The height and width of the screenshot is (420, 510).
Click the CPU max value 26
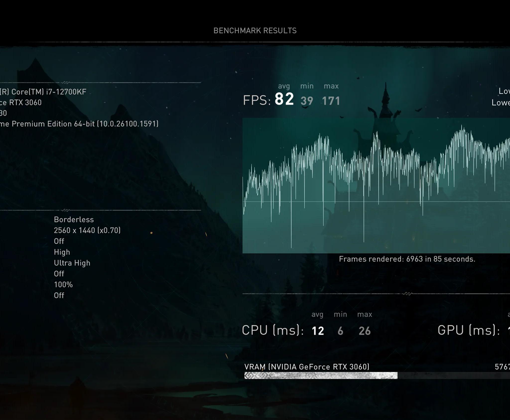point(365,331)
